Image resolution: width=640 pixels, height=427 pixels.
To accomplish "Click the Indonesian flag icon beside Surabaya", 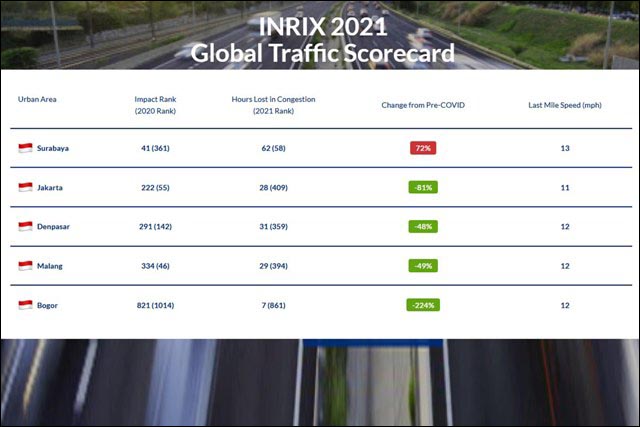I will [x=25, y=148].
